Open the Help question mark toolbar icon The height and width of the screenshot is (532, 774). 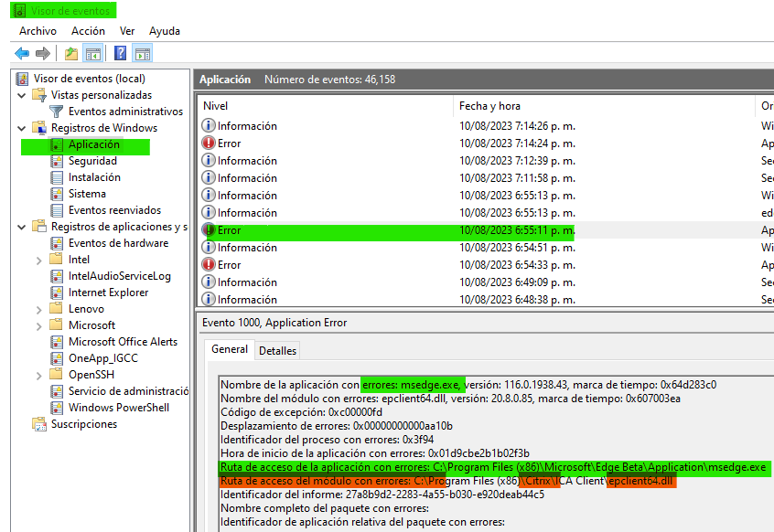click(x=121, y=53)
